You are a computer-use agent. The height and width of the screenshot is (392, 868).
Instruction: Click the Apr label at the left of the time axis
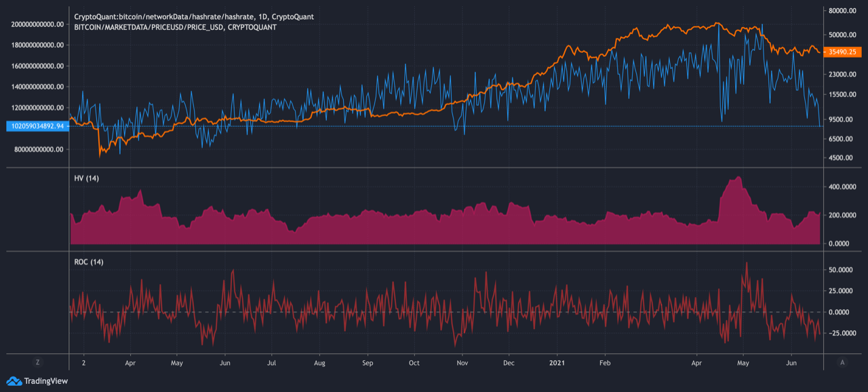tap(129, 363)
